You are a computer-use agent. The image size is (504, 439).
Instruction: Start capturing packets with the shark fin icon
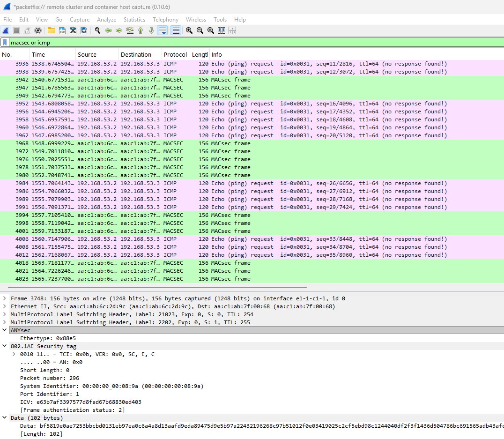coord(6,30)
